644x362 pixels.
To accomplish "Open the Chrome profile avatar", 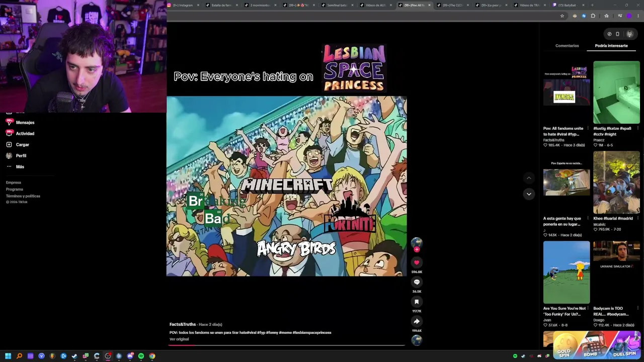I will tap(629, 16).
